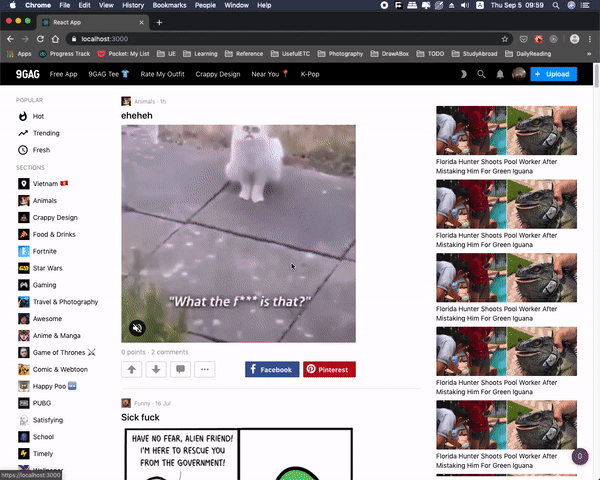Unmute the eheheh video
Screen dimensions: 600x480
tap(137, 328)
